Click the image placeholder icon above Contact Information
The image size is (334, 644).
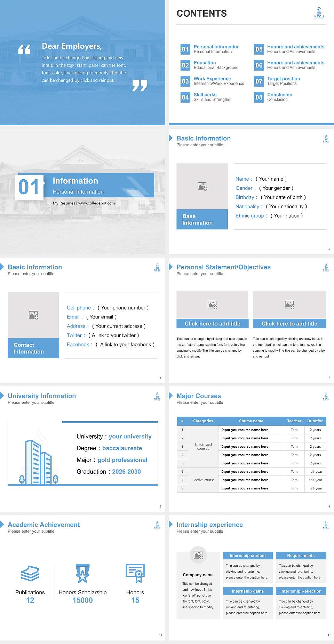coord(34,315)
